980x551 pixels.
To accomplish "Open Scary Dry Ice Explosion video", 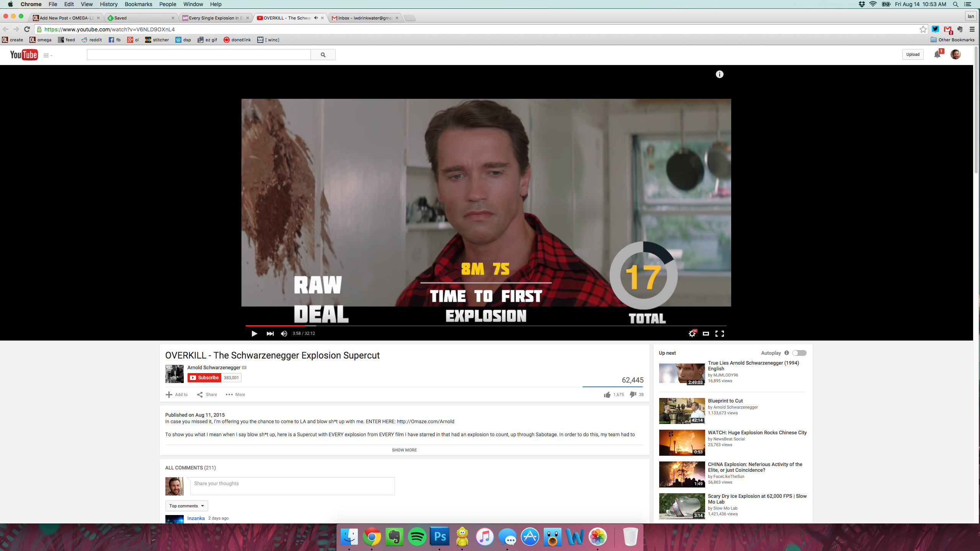I will tap(757, 499).
